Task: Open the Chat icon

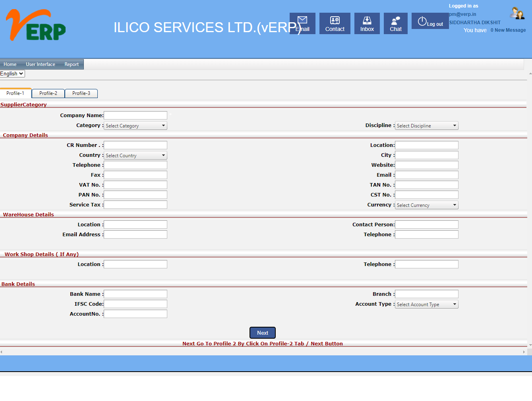Action: (x=396, y=23)
